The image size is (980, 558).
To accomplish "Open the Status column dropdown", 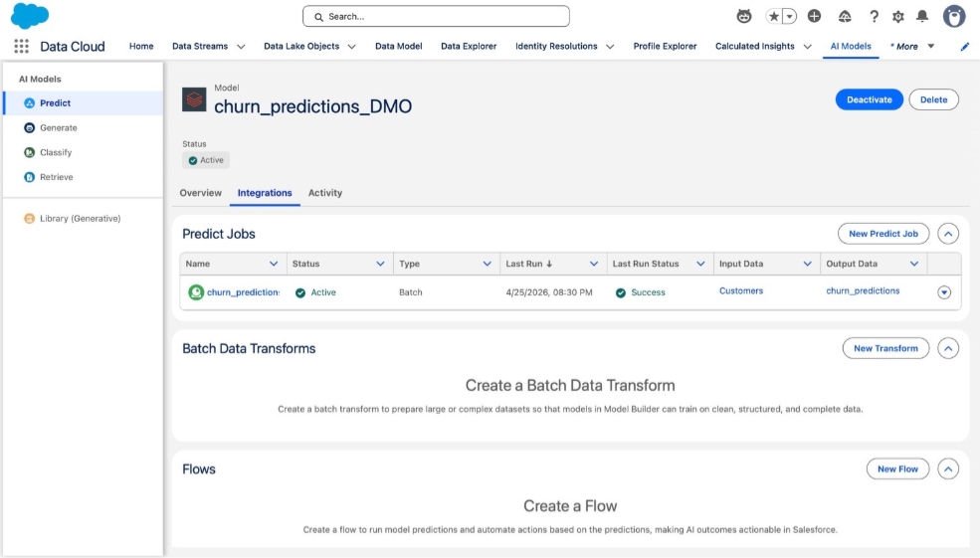I will pos(380,264).
